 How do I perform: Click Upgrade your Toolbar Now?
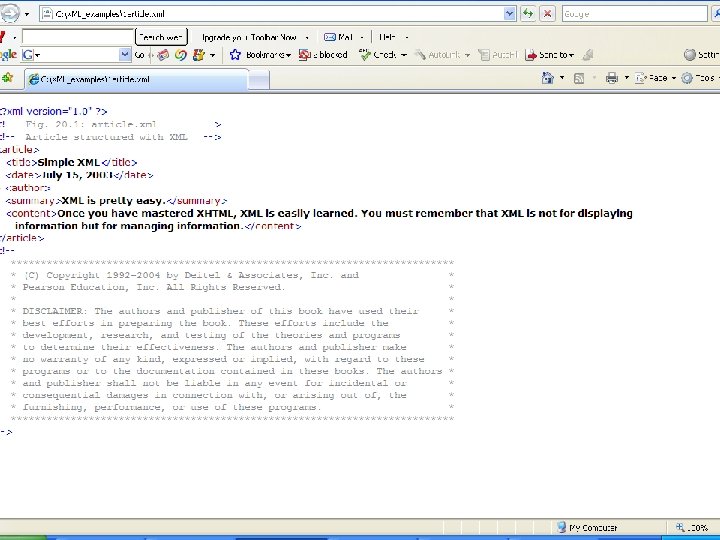(249, 37)
